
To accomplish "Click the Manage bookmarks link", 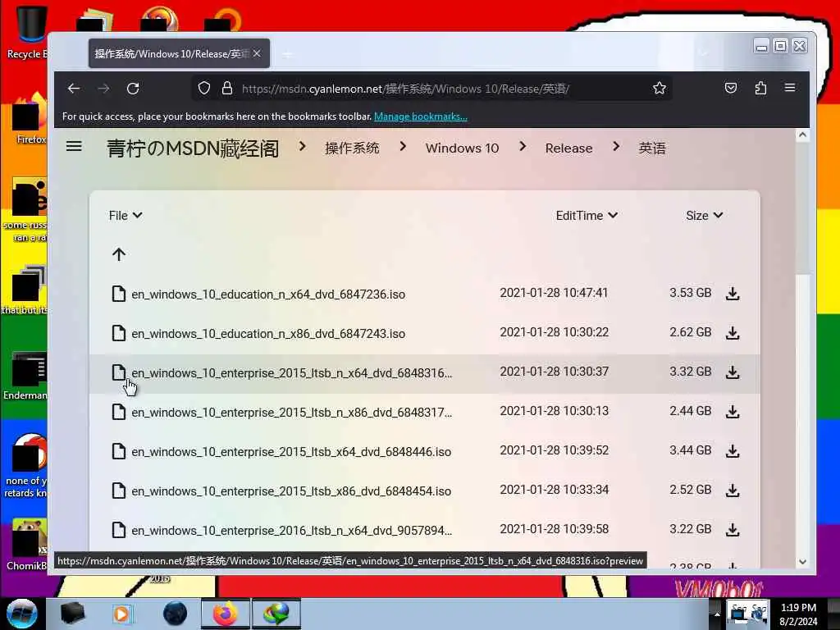I will pos(421,116).
